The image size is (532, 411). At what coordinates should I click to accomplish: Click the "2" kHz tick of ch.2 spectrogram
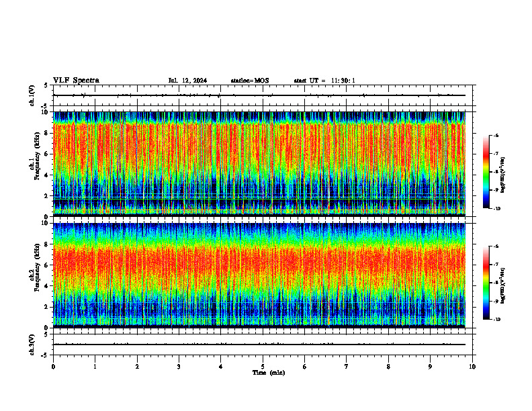click(x=47, y=307)
